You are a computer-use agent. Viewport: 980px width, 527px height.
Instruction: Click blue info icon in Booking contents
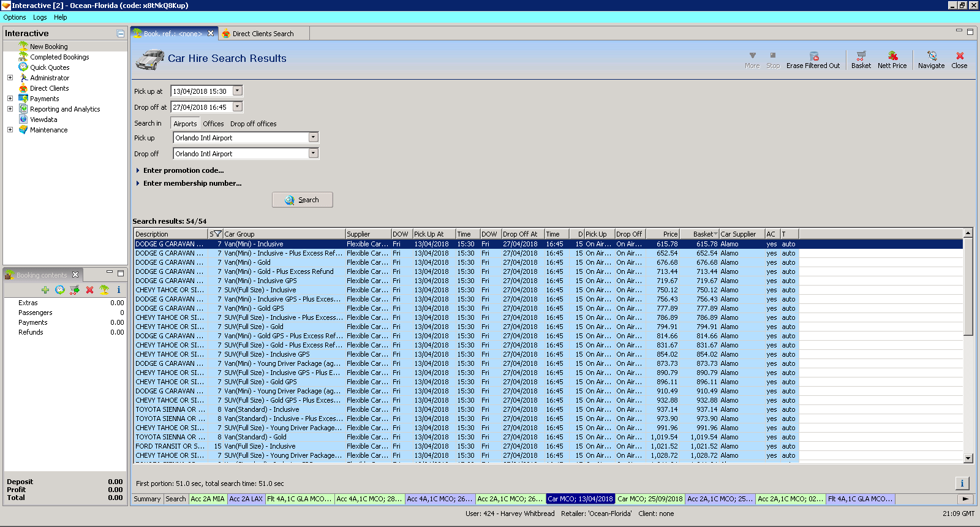[119, 290]
